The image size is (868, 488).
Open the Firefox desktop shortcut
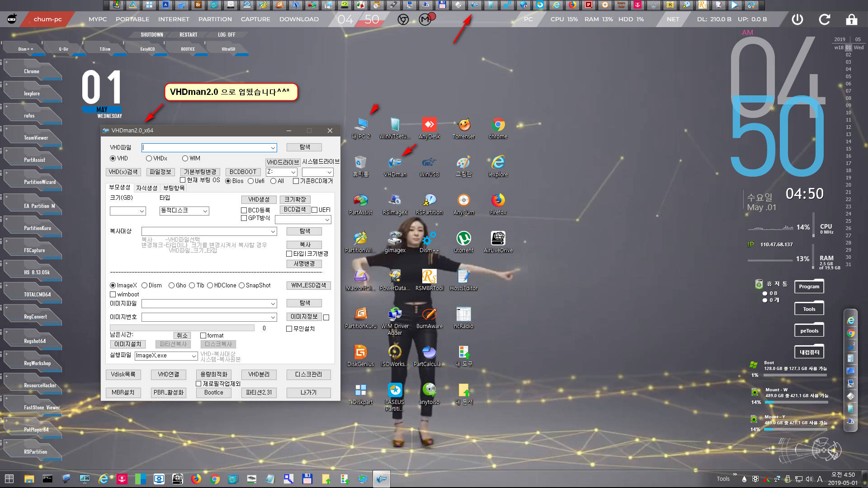pyautogui.click(x=498, y=204)
